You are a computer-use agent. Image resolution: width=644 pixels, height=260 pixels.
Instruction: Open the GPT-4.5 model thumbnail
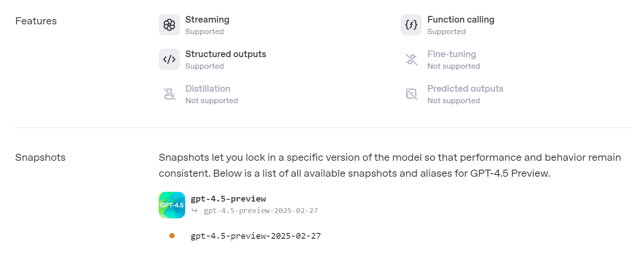click(172, 205)
